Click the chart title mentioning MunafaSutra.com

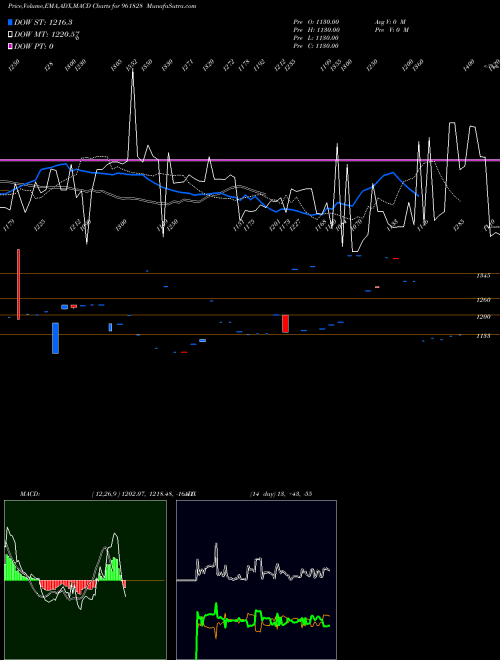point(102,6)
